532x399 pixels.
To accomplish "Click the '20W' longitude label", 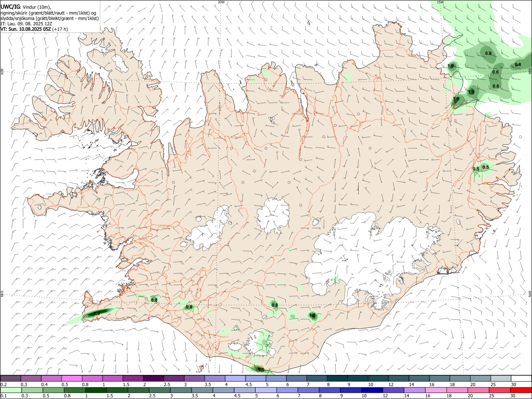I will point(221,2).
